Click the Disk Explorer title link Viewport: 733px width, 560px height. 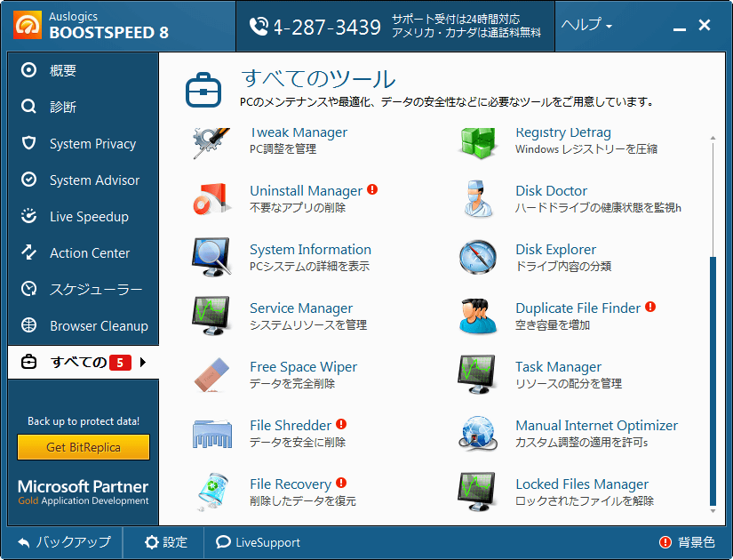(556, 250)
